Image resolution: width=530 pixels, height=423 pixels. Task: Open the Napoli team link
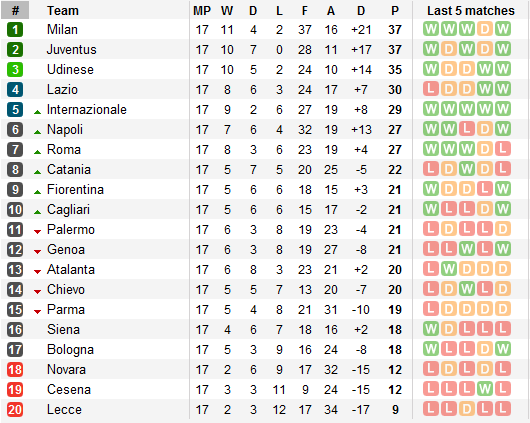coord(65,130)
